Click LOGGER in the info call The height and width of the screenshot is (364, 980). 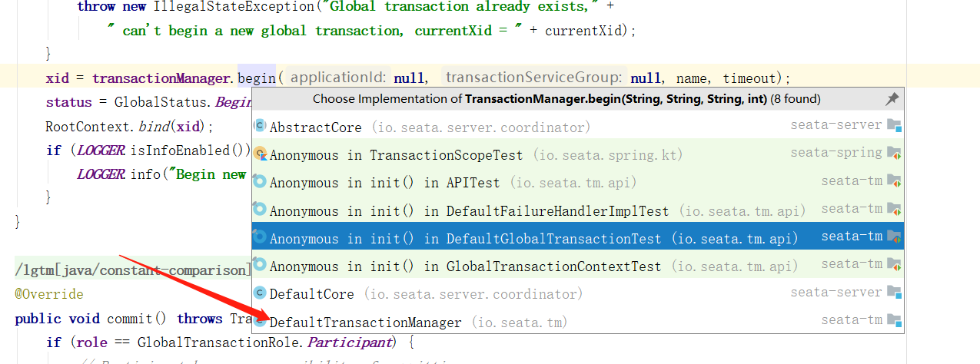point(100,174)
